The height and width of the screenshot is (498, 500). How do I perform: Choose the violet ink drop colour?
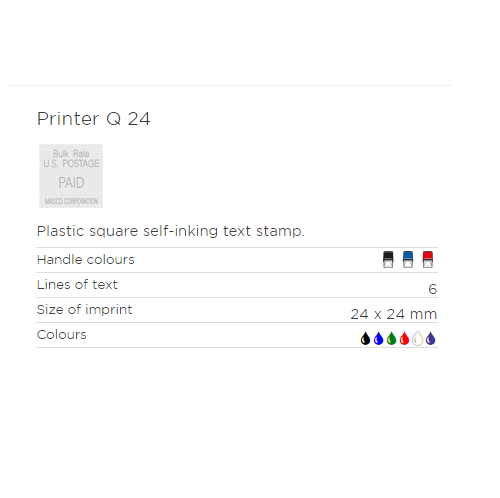(430, 338)
